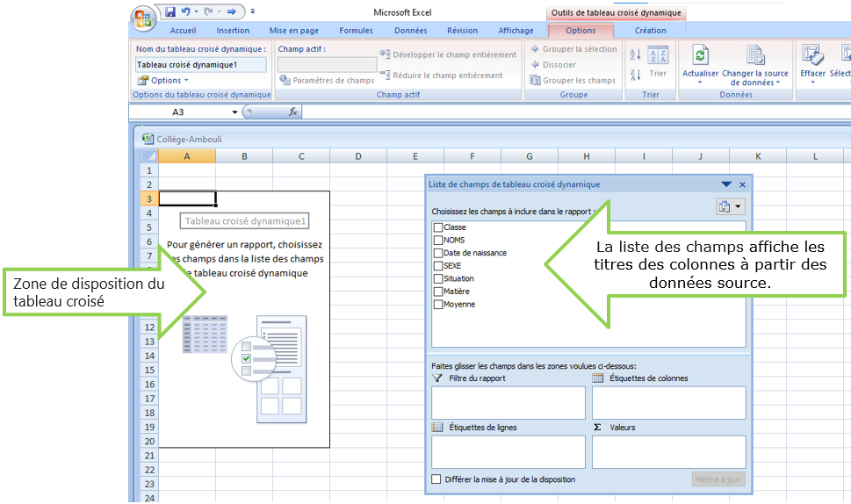The height and width of the screenshot is (504, 851).
Task: Click the Étiquettes de colonnes drop zone
Action: [669, 402]
